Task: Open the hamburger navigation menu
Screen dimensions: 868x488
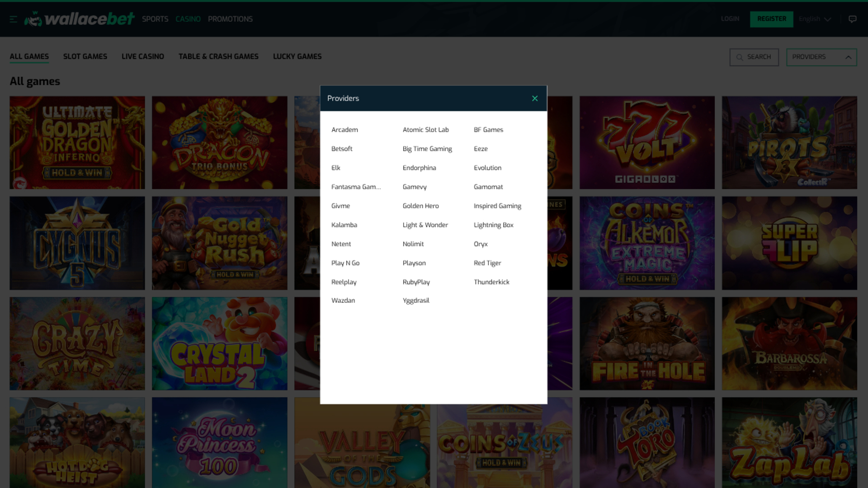Action: tap(14, 19)
